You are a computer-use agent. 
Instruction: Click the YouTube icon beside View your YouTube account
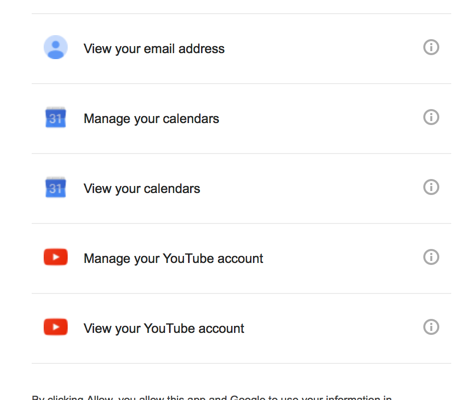(x=56, y=327)
